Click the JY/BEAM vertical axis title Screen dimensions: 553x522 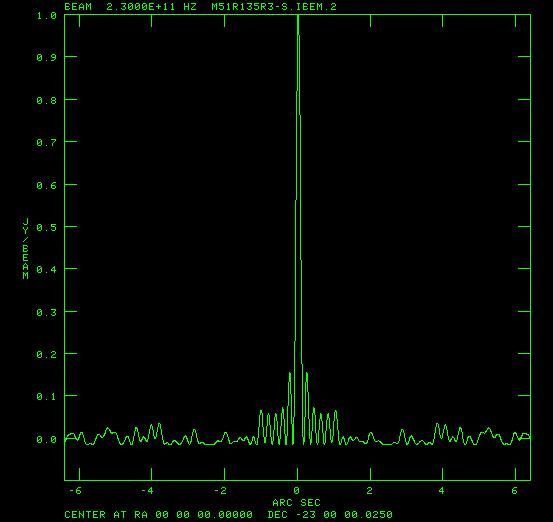[x=25, y=249]
